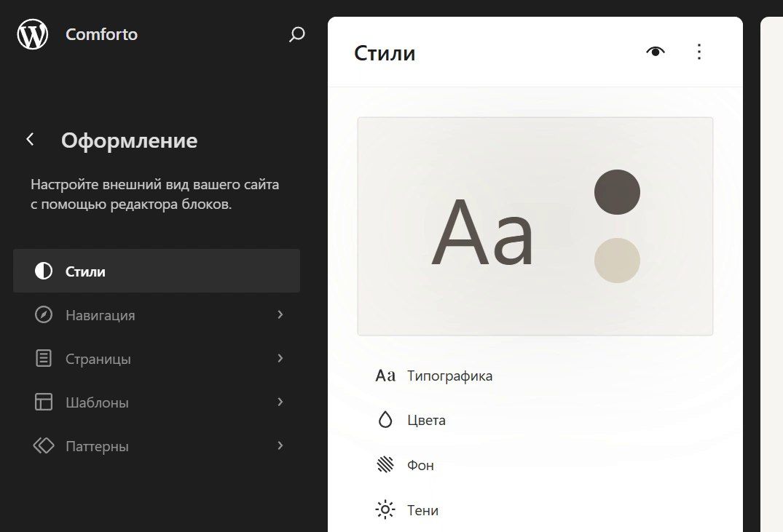Open the Шаблоны menu item
783x532 pixels.
point(157,402)
